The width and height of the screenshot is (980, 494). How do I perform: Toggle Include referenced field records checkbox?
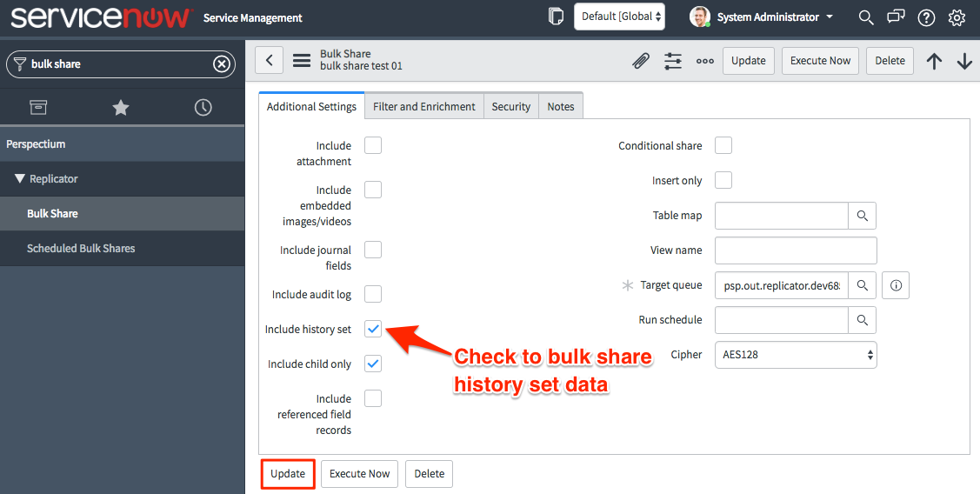(x=373, y=398)
